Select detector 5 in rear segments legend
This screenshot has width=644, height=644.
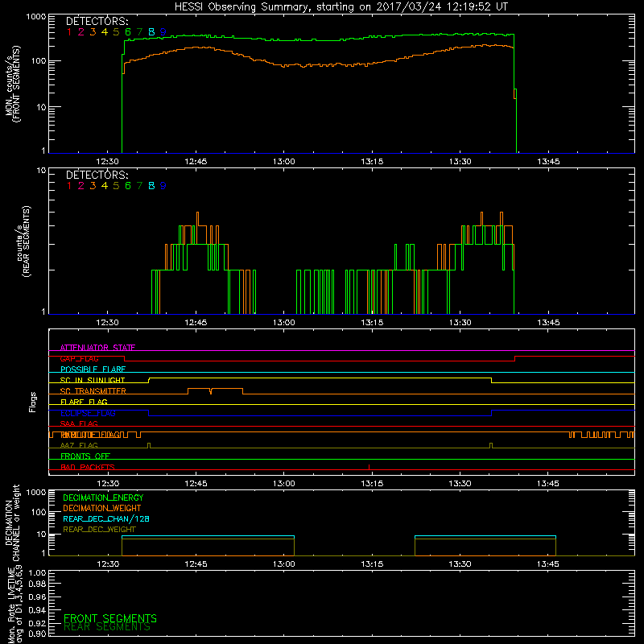[116, 186]
